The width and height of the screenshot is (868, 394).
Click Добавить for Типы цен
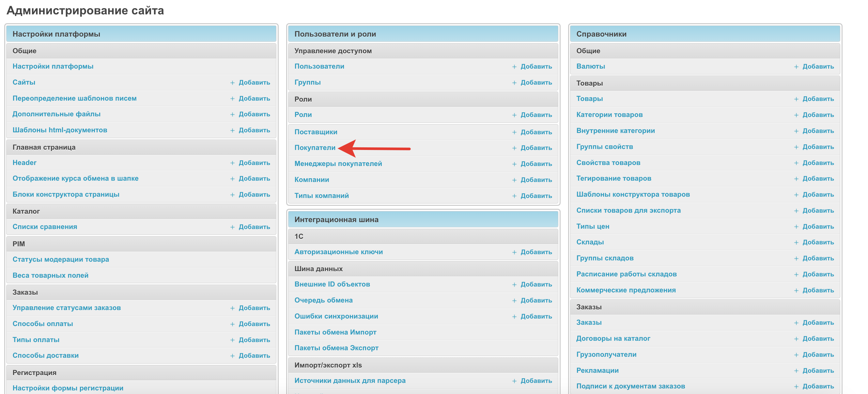tap(818, 227)
